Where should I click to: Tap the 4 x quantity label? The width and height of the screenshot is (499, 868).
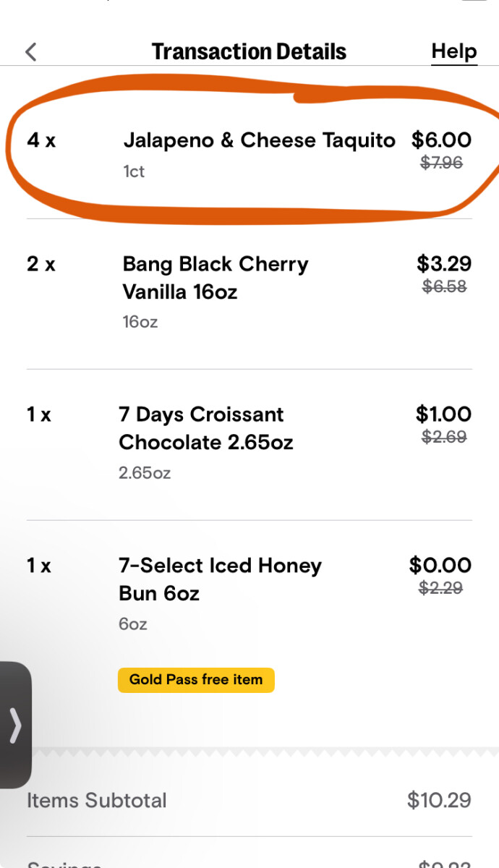pyautogui.click(x=41, y=140)
